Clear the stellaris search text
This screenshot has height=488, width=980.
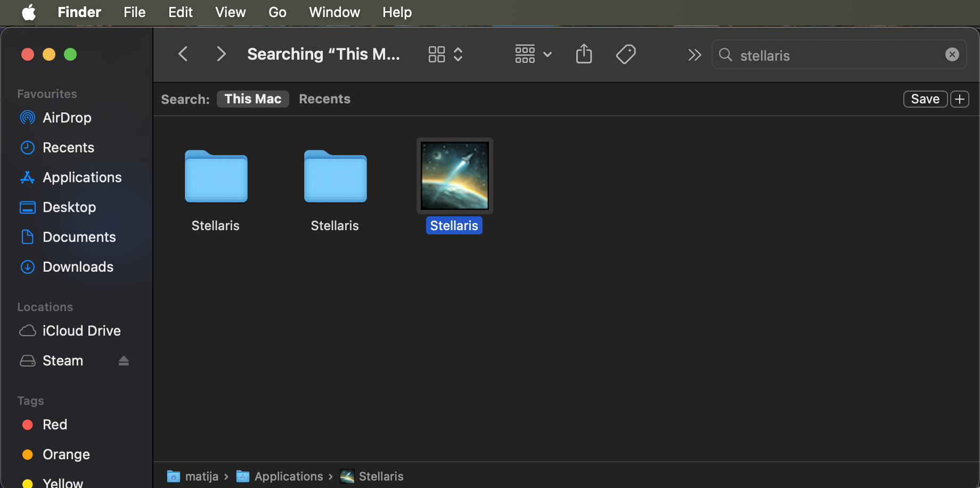952,54
